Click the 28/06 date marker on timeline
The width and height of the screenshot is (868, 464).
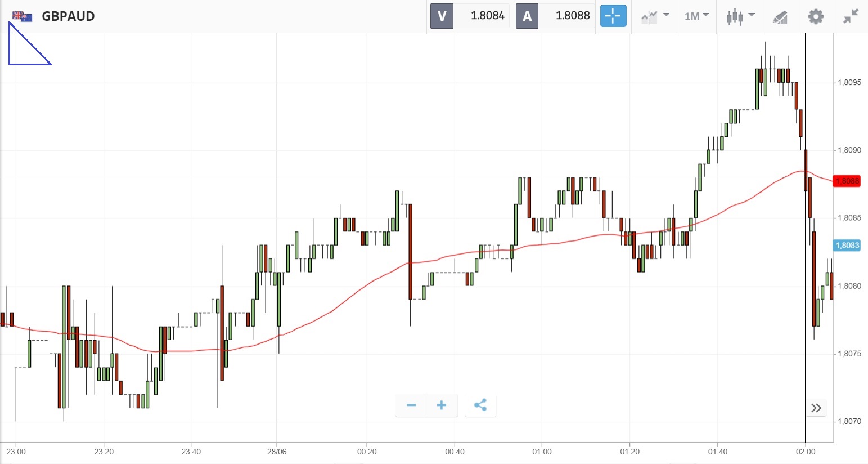point(277,452)
